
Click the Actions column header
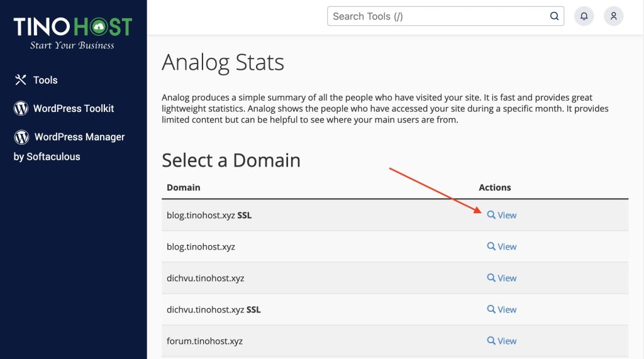494,187
